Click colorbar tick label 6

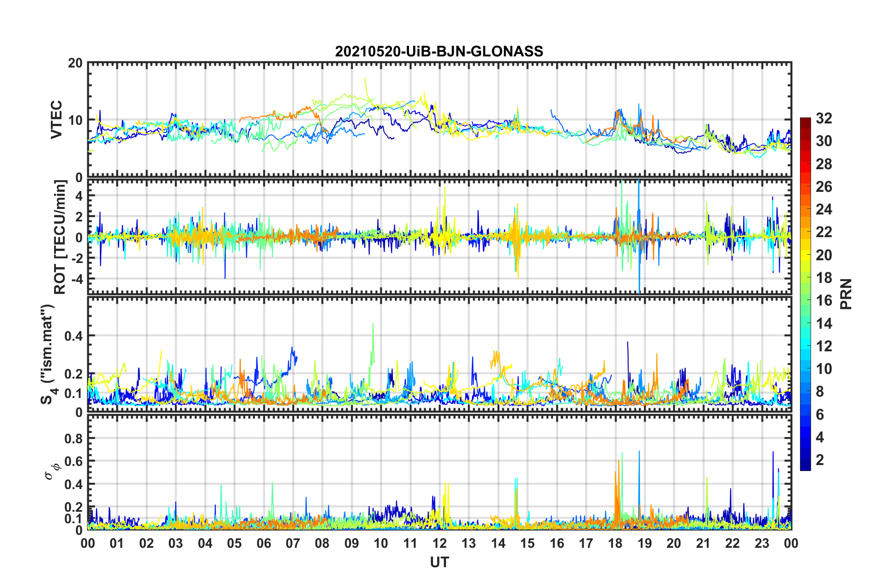coord(820,414)
